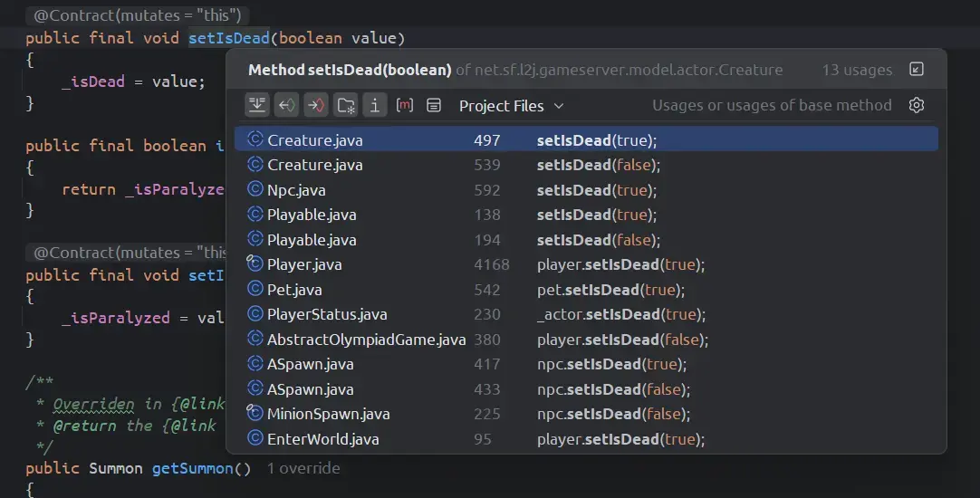Toggle the merge same-line usages icon
The image size is (980, 498).
[257, 105]
